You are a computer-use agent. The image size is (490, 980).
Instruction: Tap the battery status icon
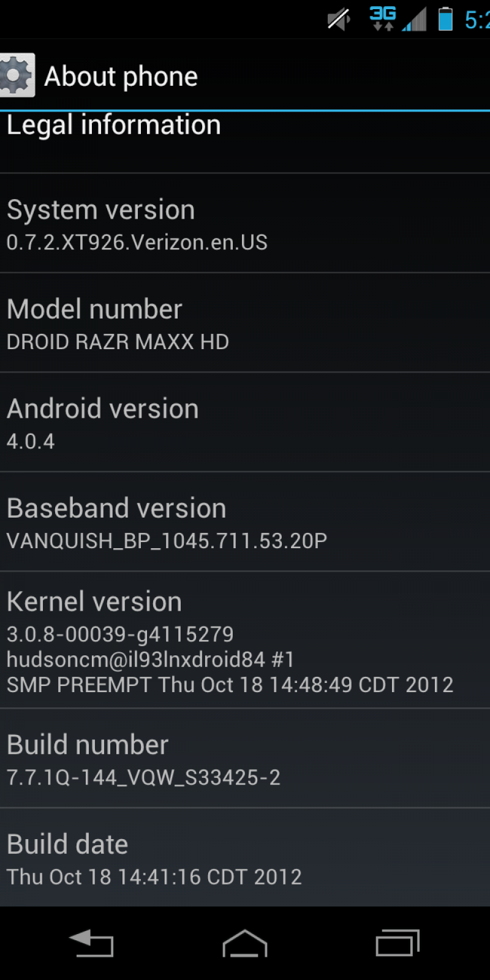(x=446, y=19)
